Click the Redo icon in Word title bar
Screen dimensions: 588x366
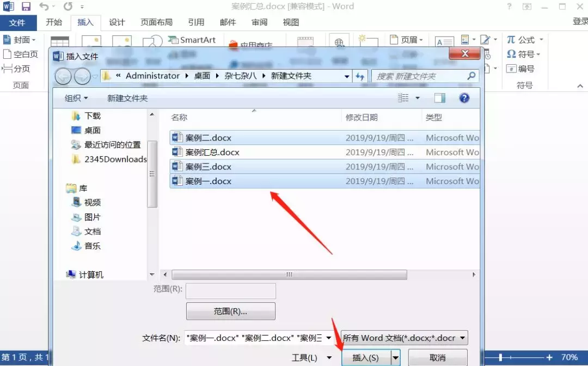[x=68, y=7]
